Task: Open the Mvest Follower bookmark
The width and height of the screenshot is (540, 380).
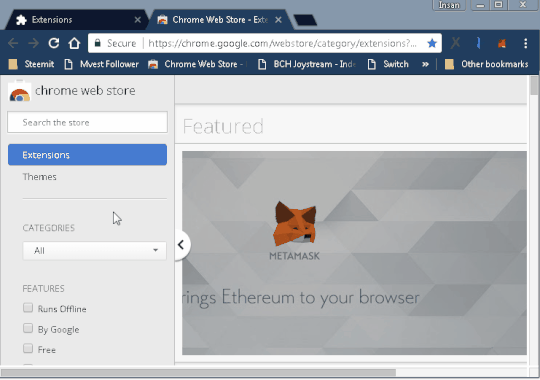Action: pos(102,64)
